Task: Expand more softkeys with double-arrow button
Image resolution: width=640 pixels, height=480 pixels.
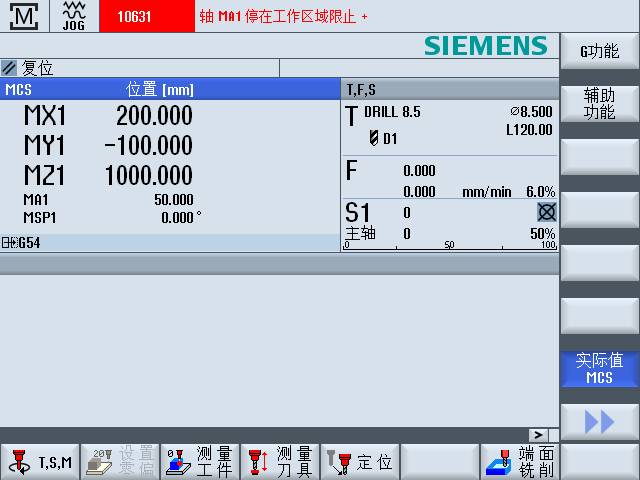Action: (599, 422)
